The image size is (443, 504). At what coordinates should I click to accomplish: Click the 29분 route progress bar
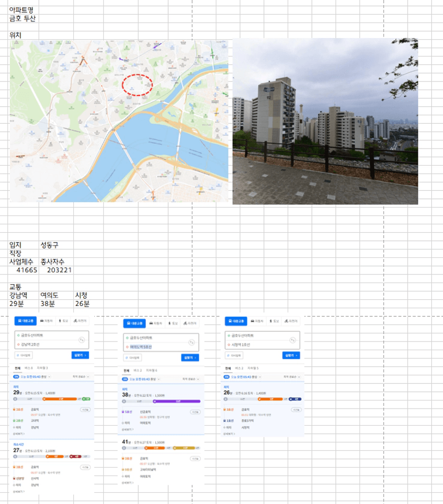(51, 399)
